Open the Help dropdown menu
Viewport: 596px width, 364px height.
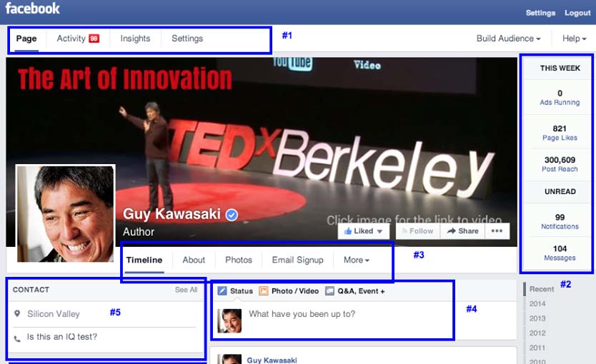pos(575,39)
